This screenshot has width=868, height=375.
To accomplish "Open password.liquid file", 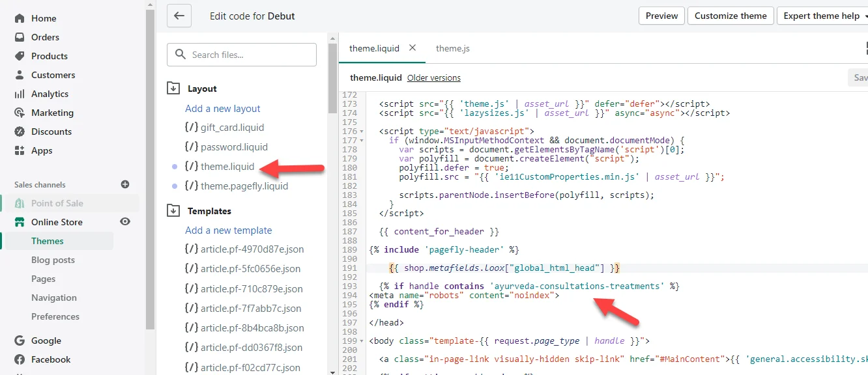I will pos(226,147).
